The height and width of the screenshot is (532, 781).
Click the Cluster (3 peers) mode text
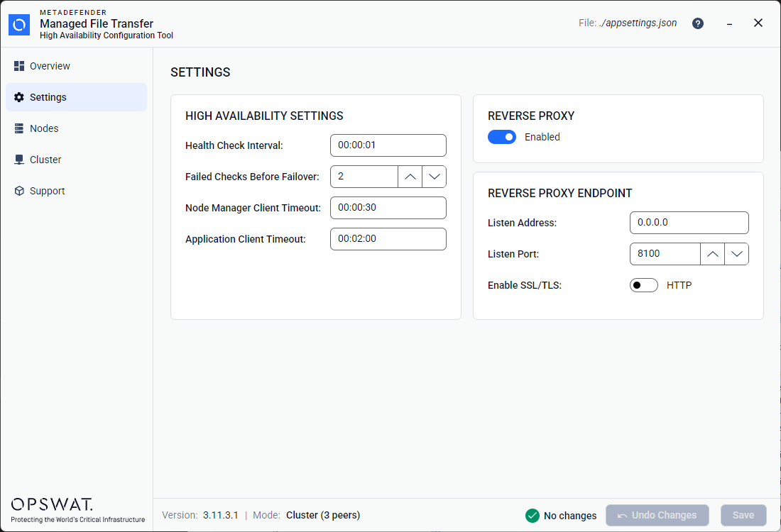pos(323,515)
